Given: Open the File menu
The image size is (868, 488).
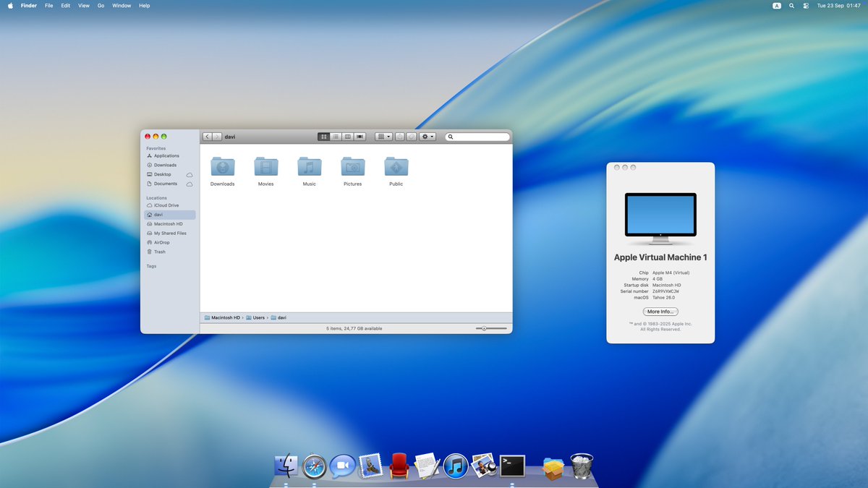Looking at the screenshot, I should [x=48, y=5].
